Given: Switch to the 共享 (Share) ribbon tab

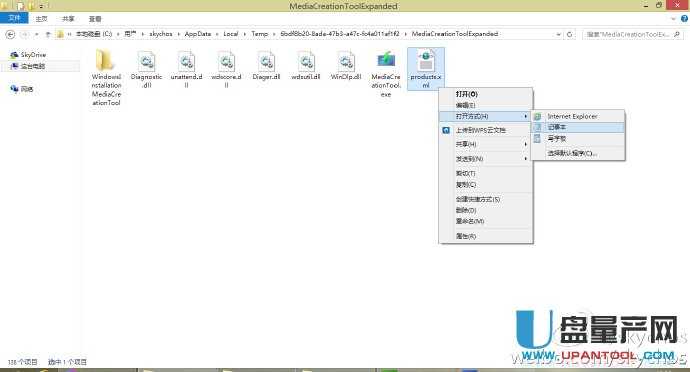Looking at the screenshot, I should pyautogui.click(x=68, y=18).
